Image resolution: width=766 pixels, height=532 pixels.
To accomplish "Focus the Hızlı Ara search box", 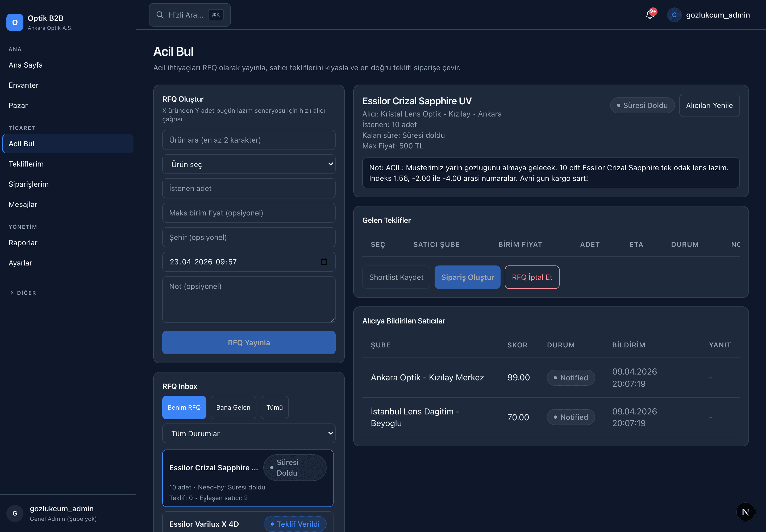I will click(x=190, y=15).
